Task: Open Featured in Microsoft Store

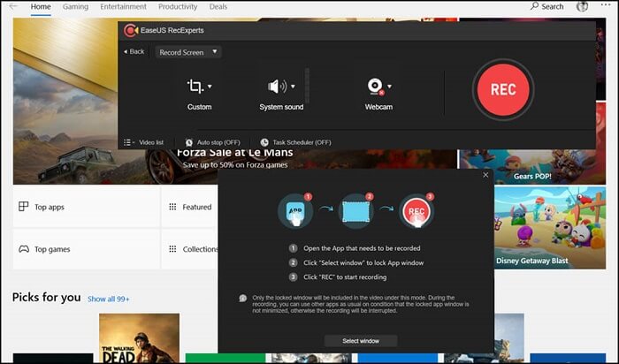Action: 189,207
